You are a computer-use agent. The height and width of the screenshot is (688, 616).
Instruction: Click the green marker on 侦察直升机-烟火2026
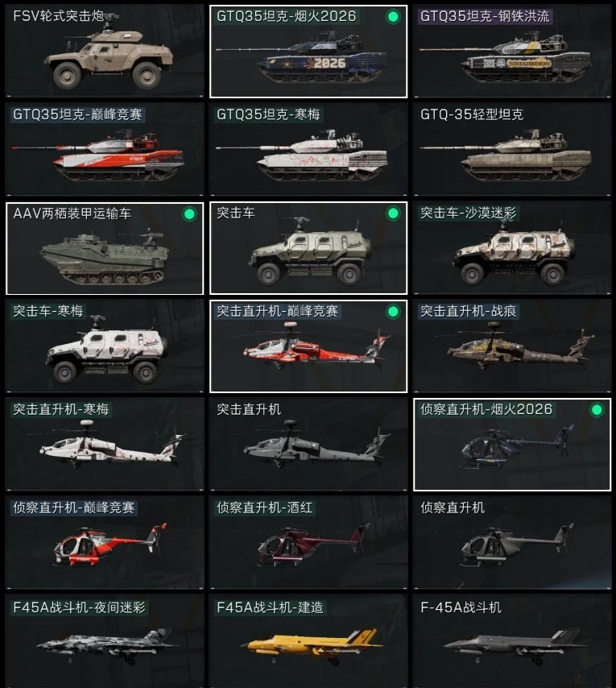click(597, 410)
